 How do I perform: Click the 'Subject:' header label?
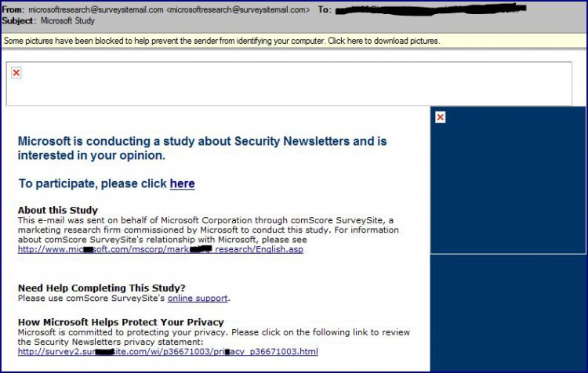click(19, 20)
